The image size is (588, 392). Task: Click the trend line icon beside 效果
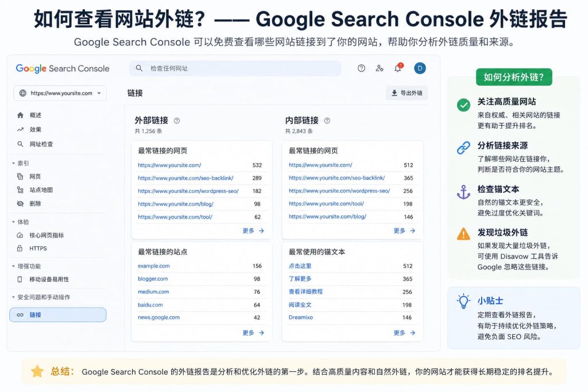point(20,130)
